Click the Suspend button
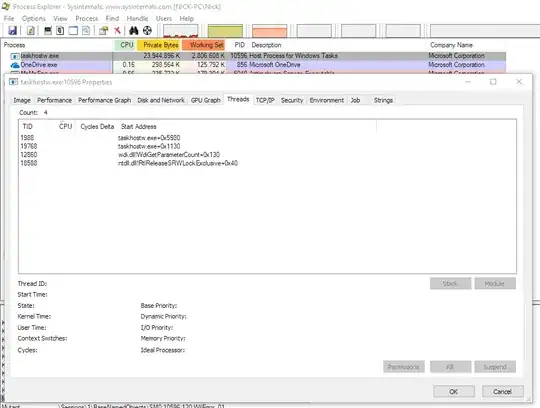The image size is (540, 408). pyautogui.click(x=495, y=367)
